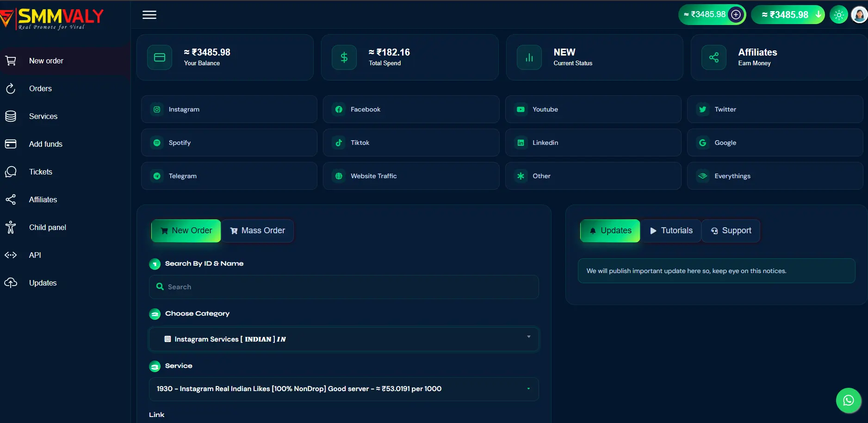Choose the Telegram category tile

(229, 176)
